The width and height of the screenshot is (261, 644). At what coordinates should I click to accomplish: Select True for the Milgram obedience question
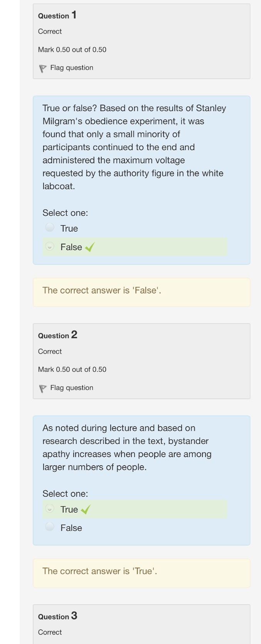pyautogui.click(x=50, y=227)
